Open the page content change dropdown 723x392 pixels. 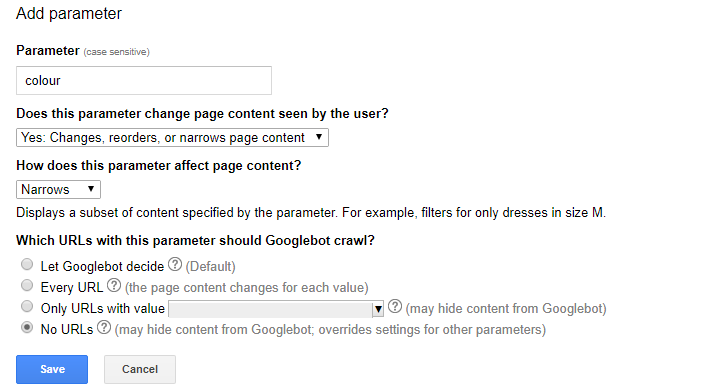click(172, 137)
